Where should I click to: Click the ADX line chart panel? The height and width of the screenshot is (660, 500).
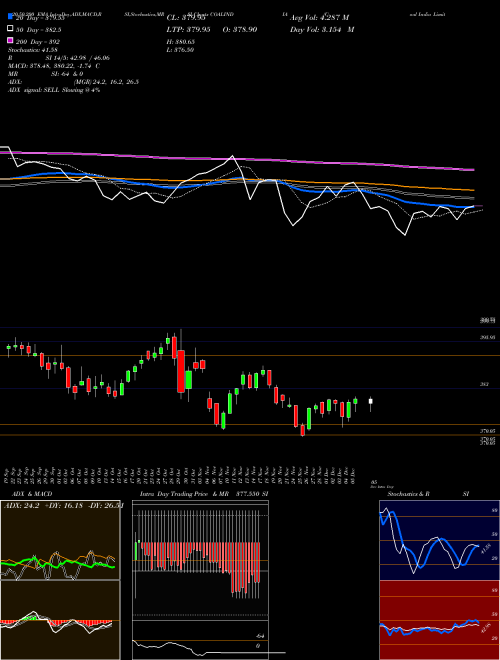[x=60, y=540]
